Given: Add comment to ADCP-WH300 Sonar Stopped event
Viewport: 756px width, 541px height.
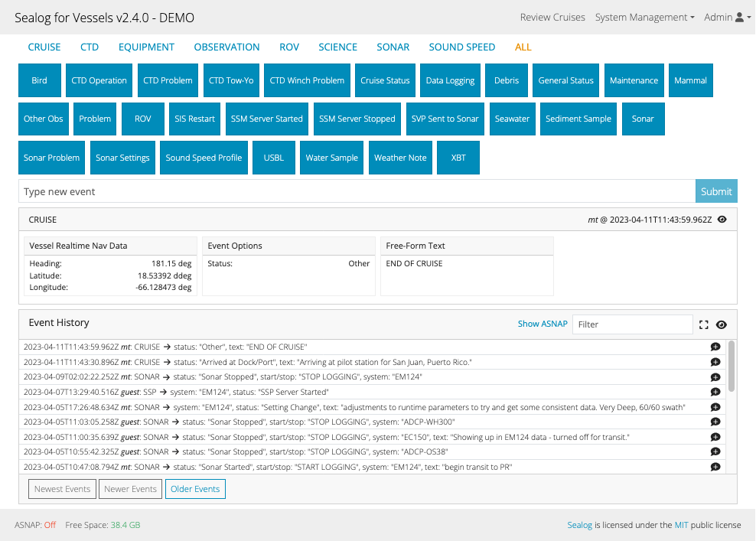Looking at the screenshot, I should [x=715, y=422].
